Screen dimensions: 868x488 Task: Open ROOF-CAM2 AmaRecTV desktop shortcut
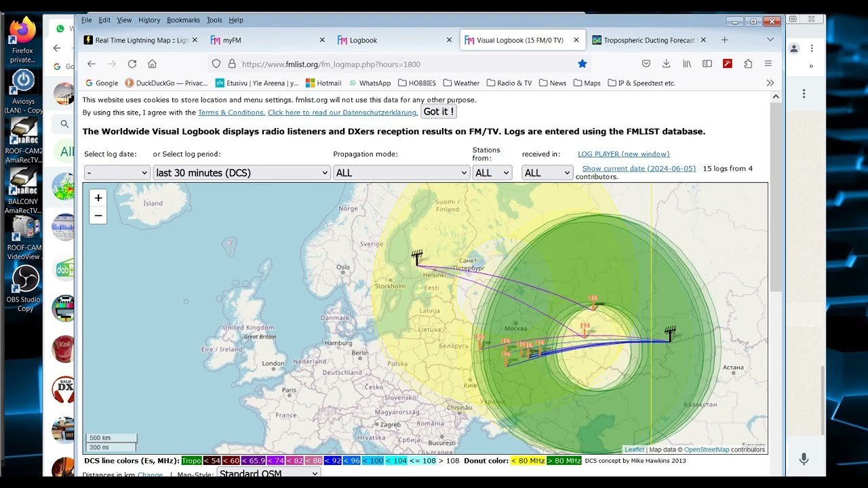[23, 140]
